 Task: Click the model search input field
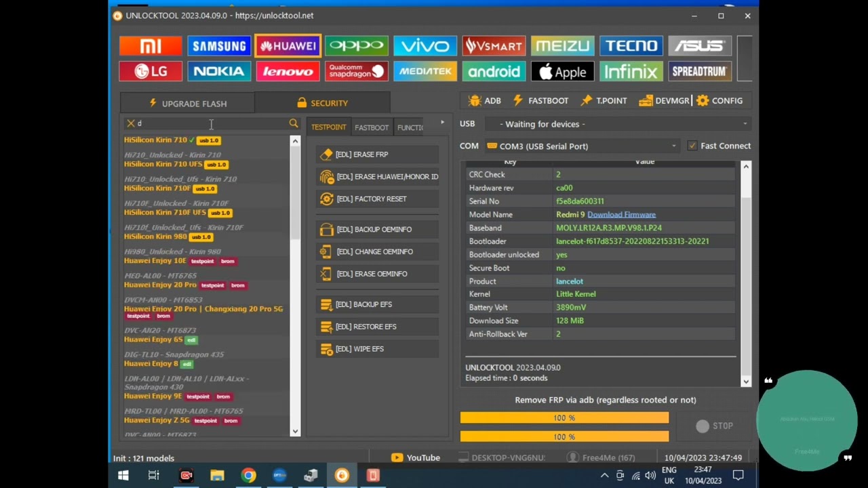(x=212, y=123)
